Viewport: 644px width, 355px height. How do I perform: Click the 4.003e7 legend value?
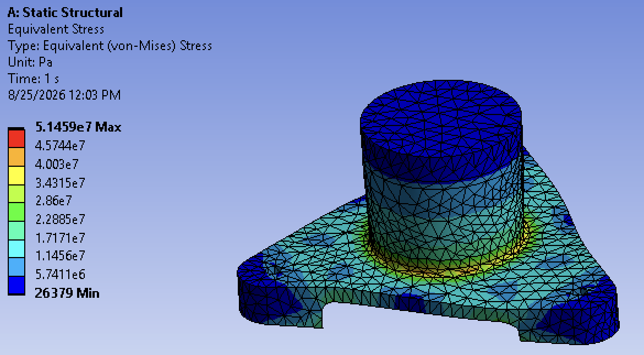[57, 165]
